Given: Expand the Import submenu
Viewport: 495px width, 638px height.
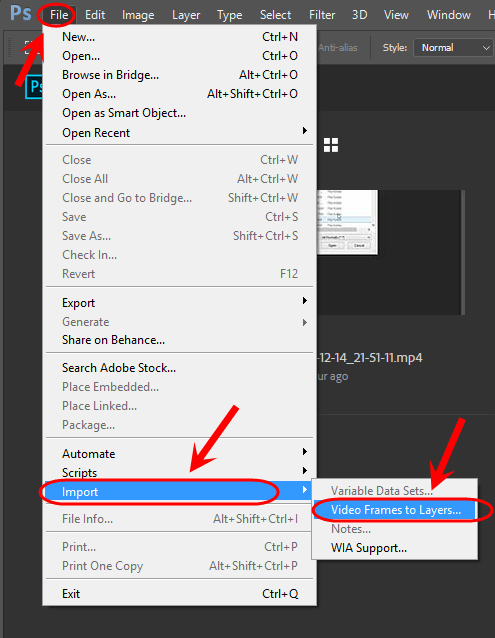Looking at the screenshot, I should click(179, 492).
